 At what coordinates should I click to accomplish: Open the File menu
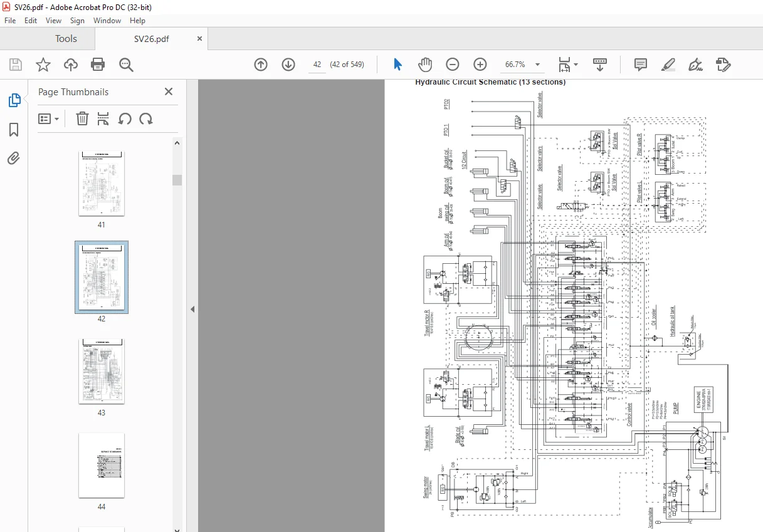tap(10, 21)
